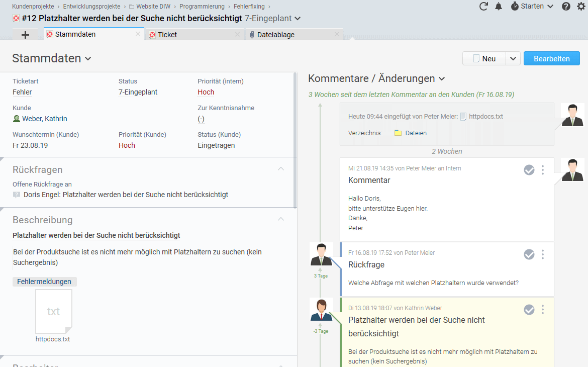Open dropdown arrow beside Neu button
This screenshot has height=367, width=588.
click(x=513, y=58)
